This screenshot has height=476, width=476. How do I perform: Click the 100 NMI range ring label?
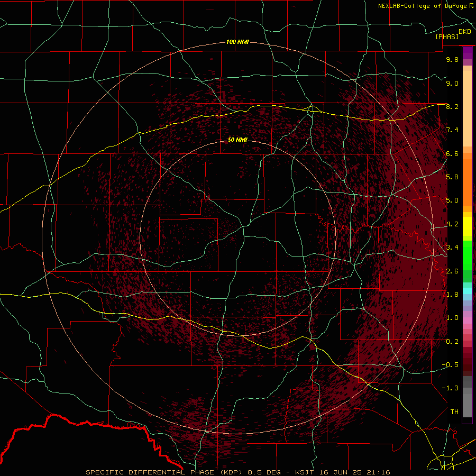click(x=237, y=42)
